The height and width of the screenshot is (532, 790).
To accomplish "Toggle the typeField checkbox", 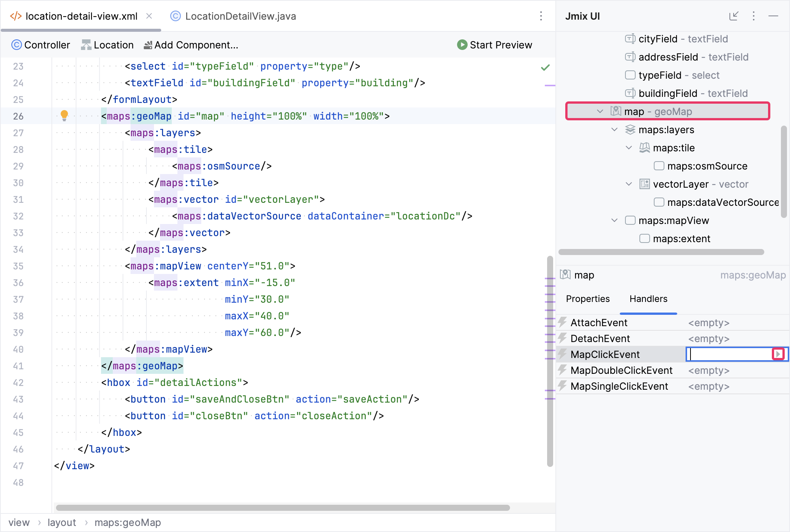I will pyautogui.click(x=630, y=75).
